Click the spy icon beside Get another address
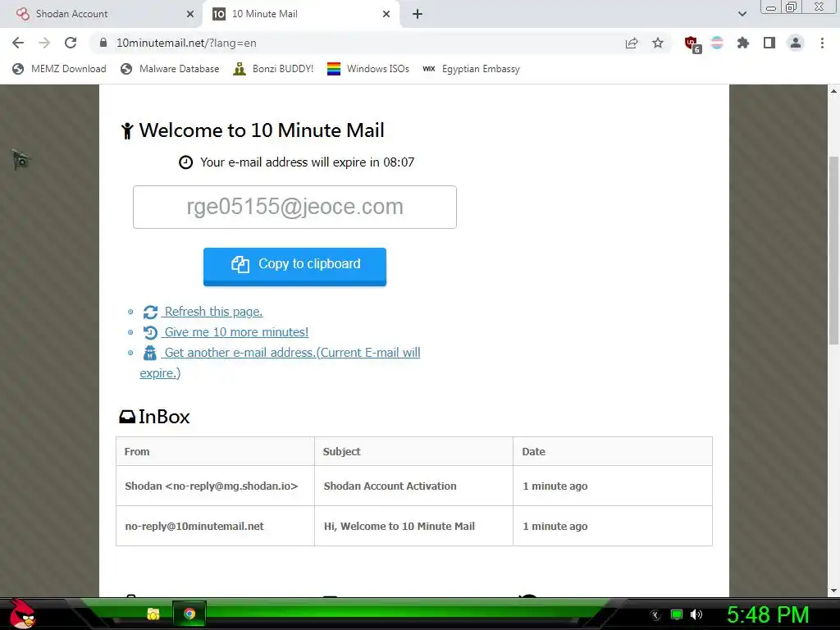Screen dimensions: 840x630 [150, 353]
